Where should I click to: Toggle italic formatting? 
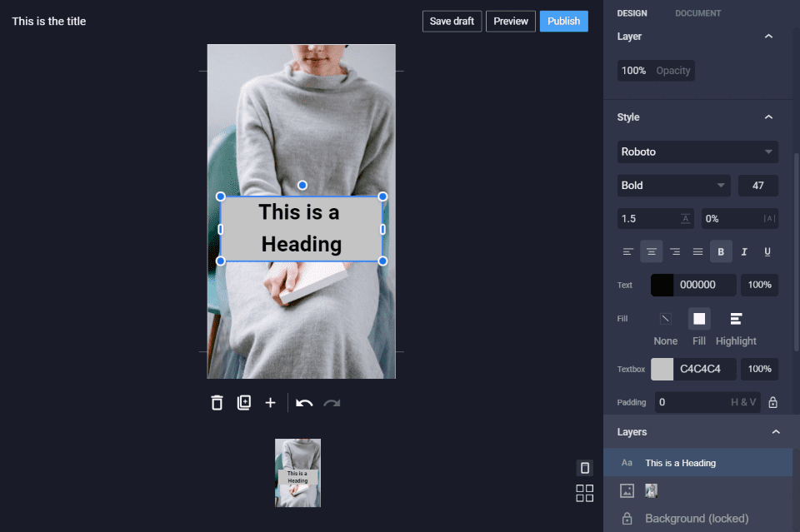point(744,251)
